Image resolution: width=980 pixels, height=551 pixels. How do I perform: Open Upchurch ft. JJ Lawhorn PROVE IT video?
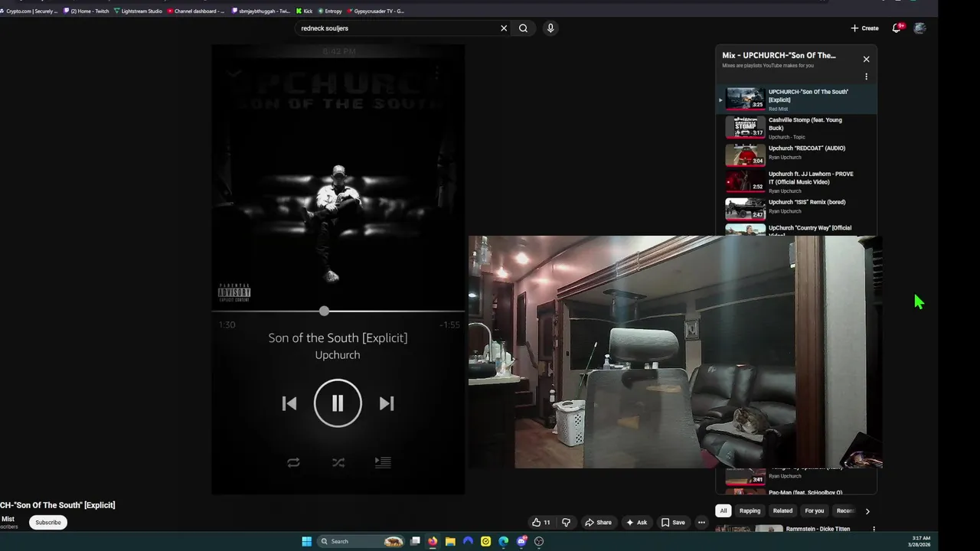(x=796, y=181)
